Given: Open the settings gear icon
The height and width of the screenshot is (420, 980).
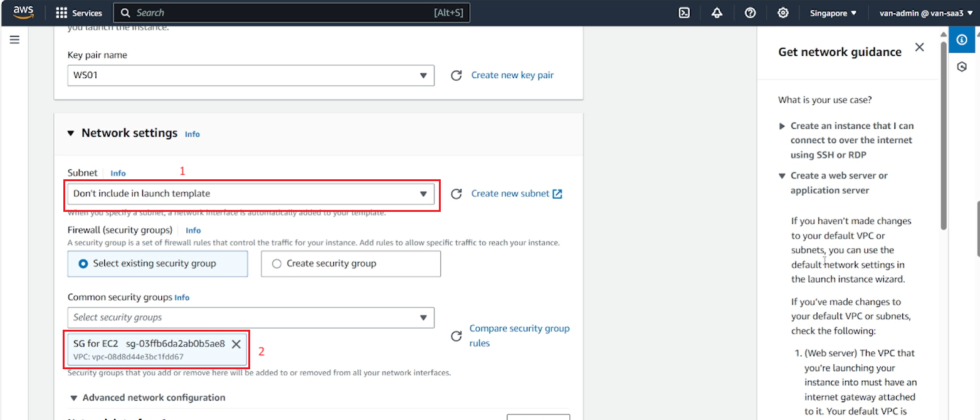Looking at the screenshot, I should [782, 13].
